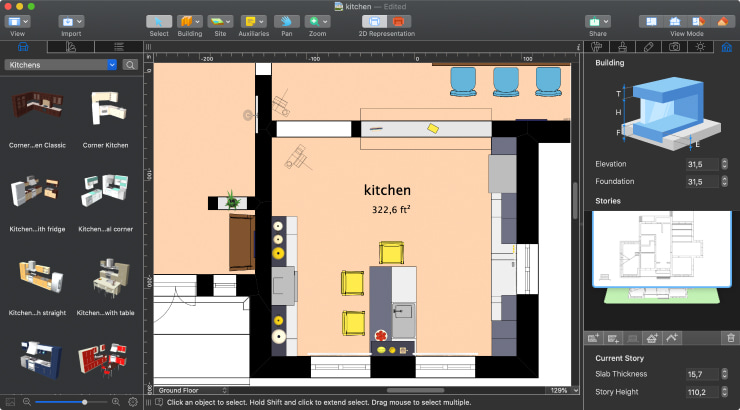Delete story using the trash icon

(730, 340)
